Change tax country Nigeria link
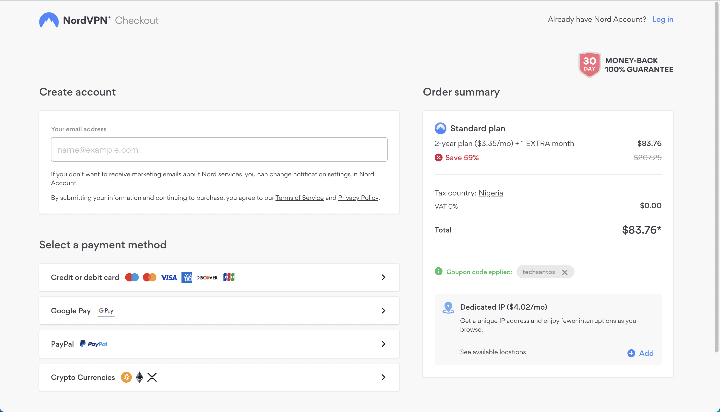 pyautogui.click(x=491, y=192)
